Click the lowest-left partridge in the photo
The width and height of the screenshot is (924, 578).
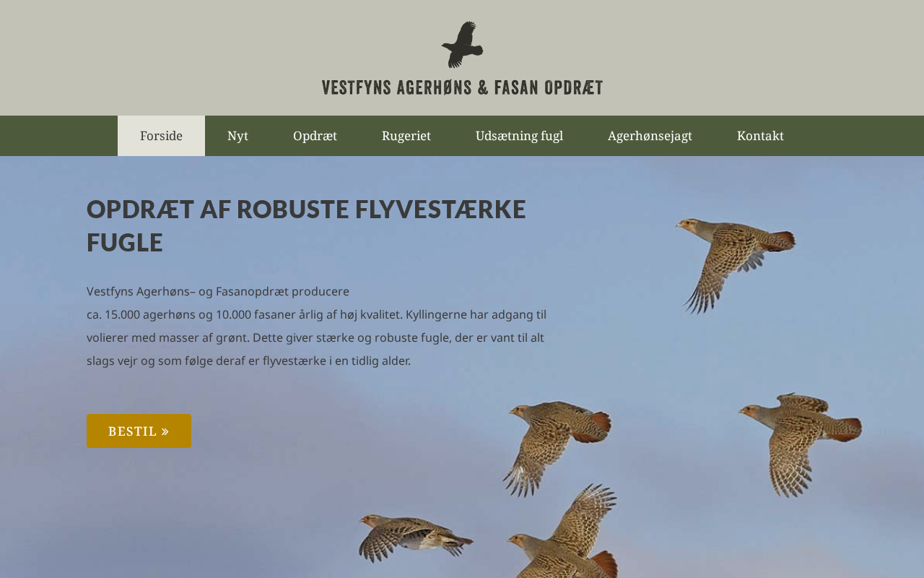pyautogui.click(x=415, y=538)
